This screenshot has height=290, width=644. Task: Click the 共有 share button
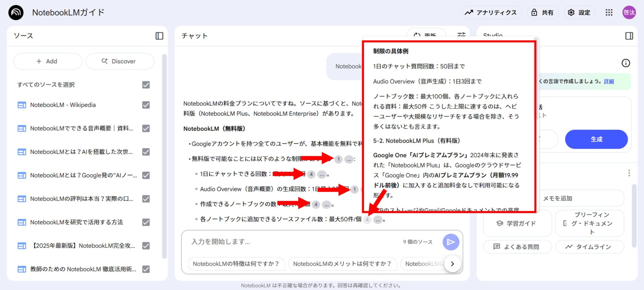[x=542, y=12]
